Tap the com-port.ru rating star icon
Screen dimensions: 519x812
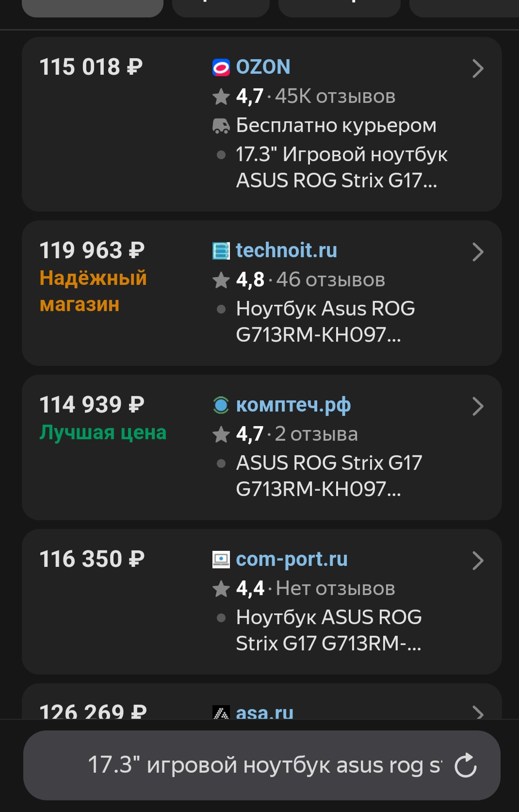(221, 589)
